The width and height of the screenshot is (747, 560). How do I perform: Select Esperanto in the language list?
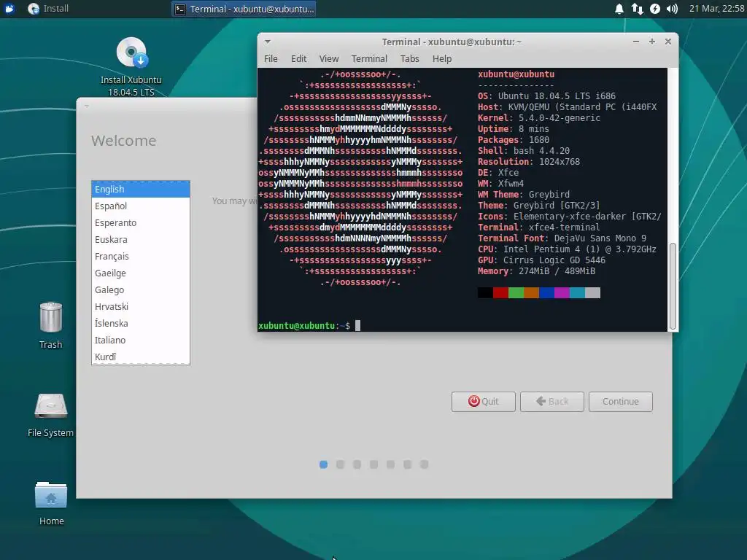(x=141, y=222)
